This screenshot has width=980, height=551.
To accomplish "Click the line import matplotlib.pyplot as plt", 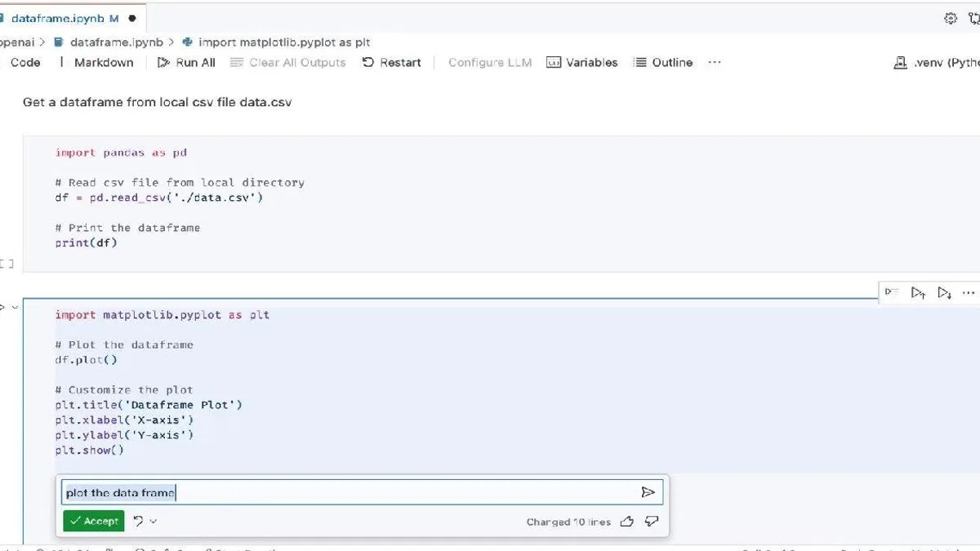I will (163, 314).
